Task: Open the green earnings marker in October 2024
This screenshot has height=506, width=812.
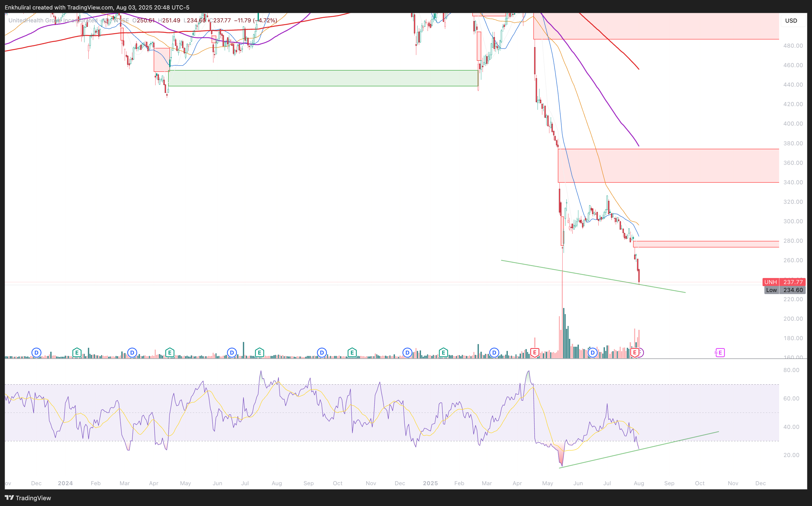Action: [x=352, y=353]
